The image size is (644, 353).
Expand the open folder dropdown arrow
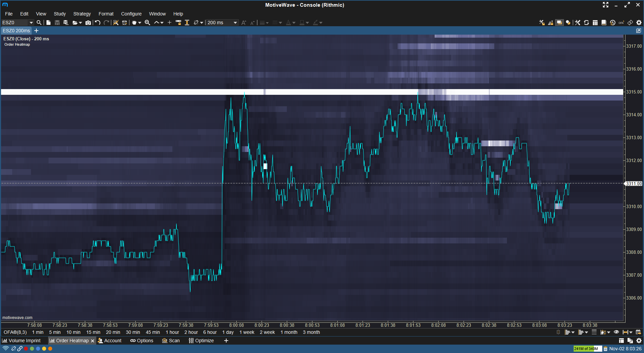tap(80, 23)
